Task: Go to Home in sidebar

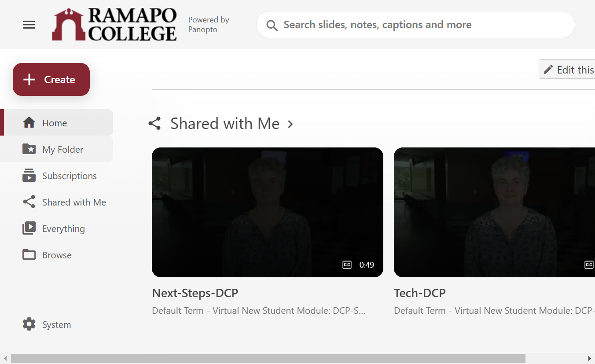Action: (57, 122)
